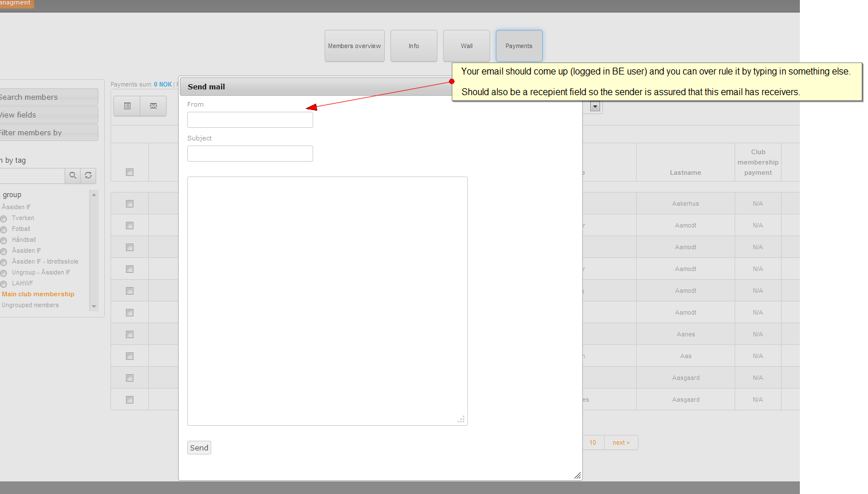Click the N/A payment cell for Aanes
Viewport: 868px width, 494px height.
[758, 334]
